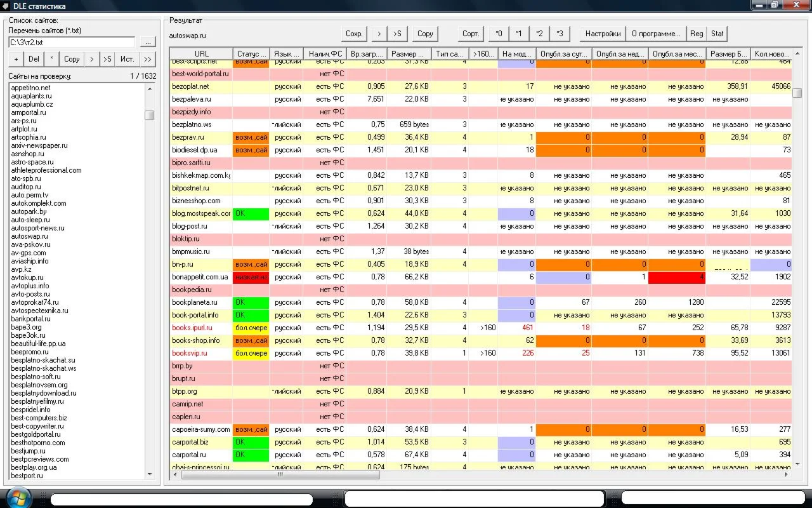Click the 1280 value in bookplaneta.ru row
812x508 pixels.
point(678,302)
